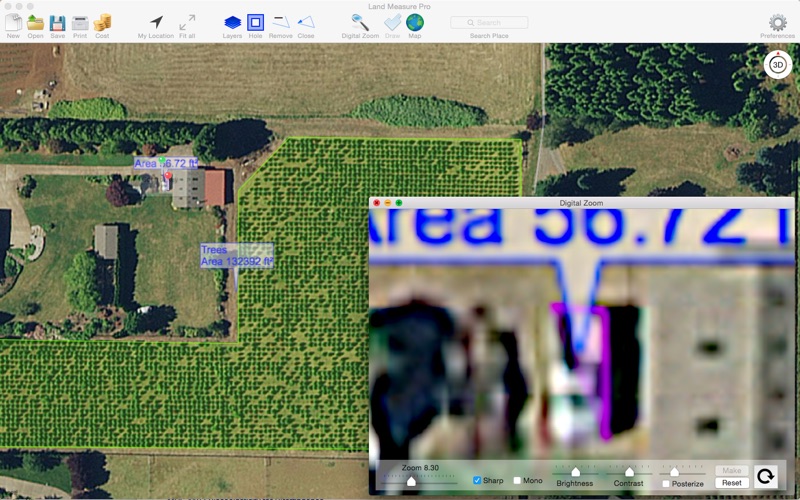Select the Draw tool

392,23
